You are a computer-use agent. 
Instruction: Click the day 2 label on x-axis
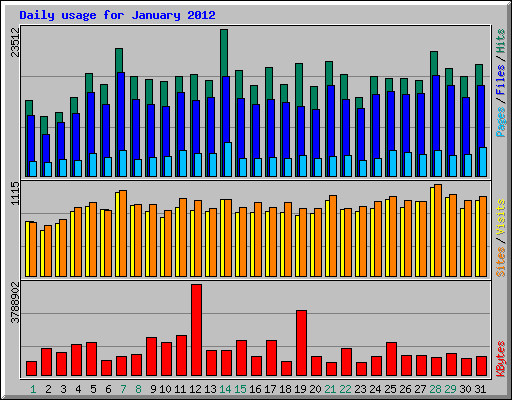tap(48, 389)
